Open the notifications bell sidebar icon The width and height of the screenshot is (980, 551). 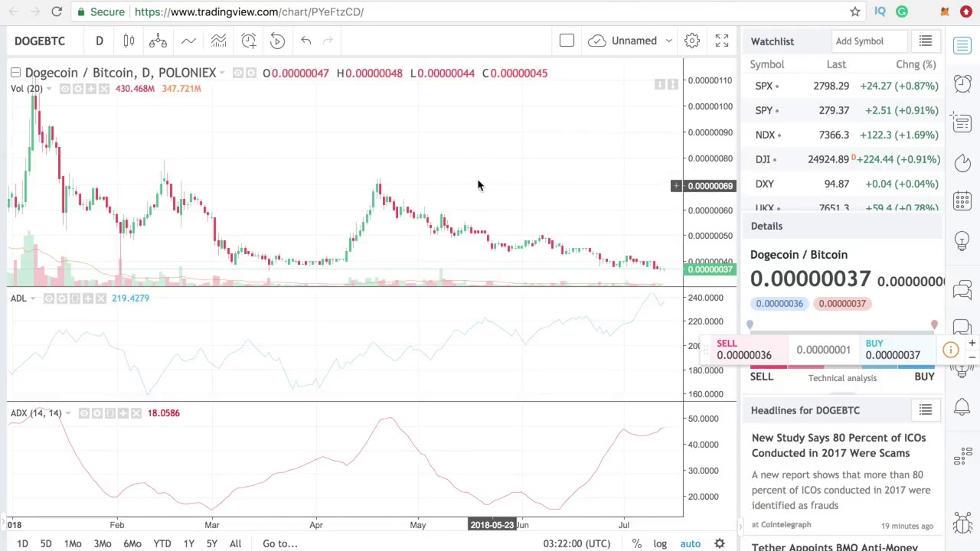pyautogui.click(x=962, y=406)
